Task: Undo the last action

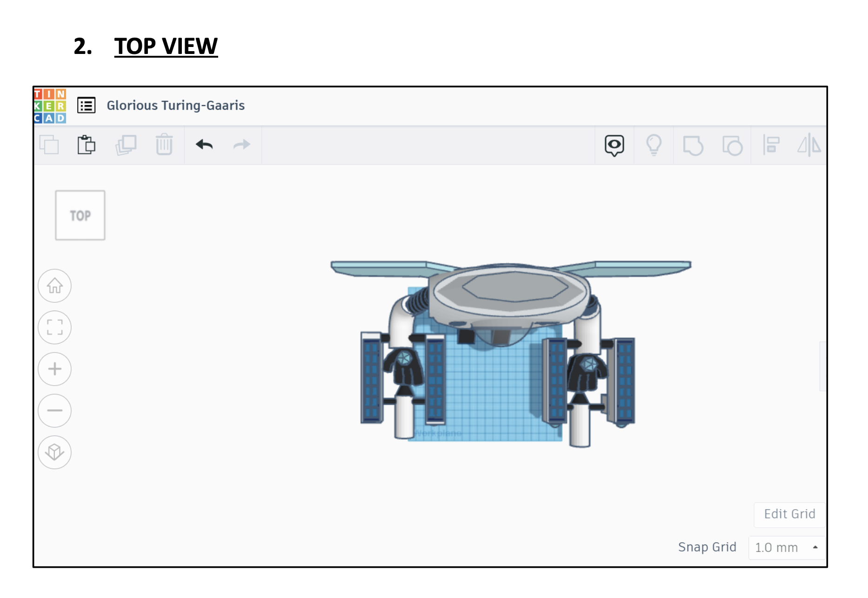Action: [x=204, y=145]
